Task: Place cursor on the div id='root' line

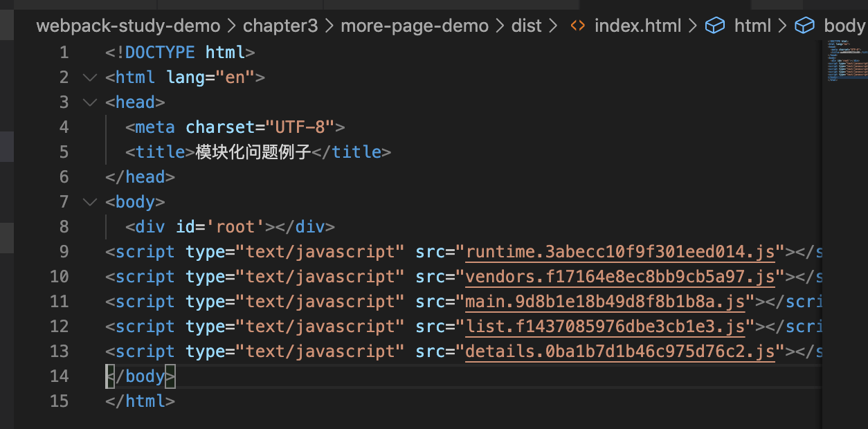Action: coord(230,227)
